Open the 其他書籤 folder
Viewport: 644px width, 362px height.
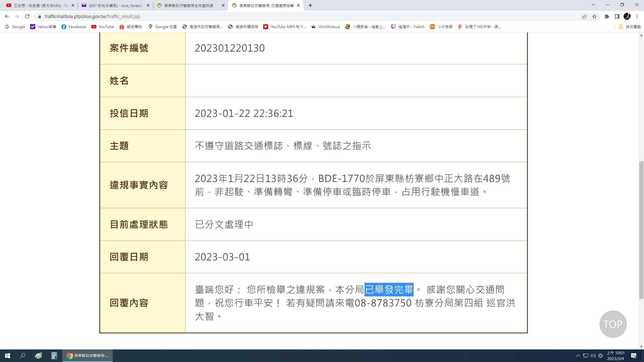pos(629,27)
